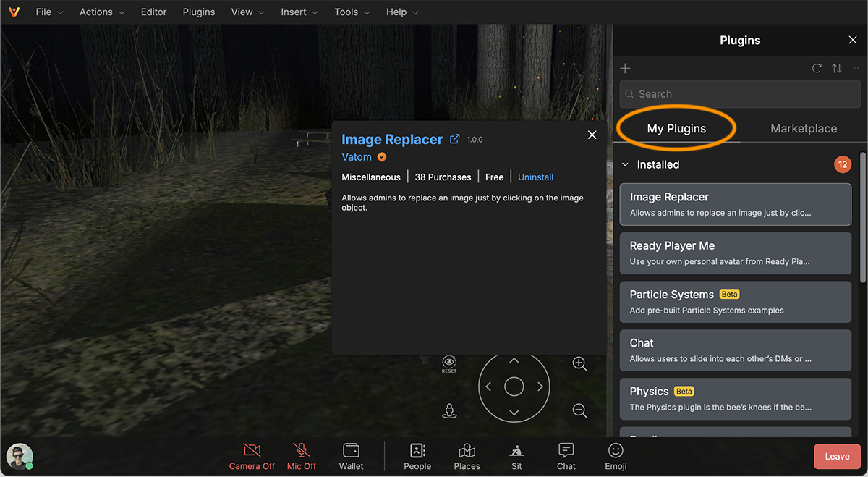Image resolution: width=868 pixels, height=477 pixels.
Task: Move camera right with arrow
Action: click(540, 387)
